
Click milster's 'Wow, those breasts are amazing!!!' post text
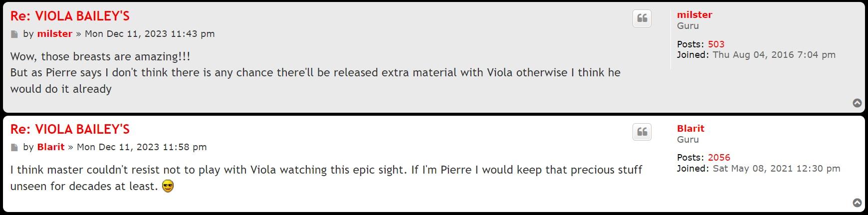click(x=100, y=56)
